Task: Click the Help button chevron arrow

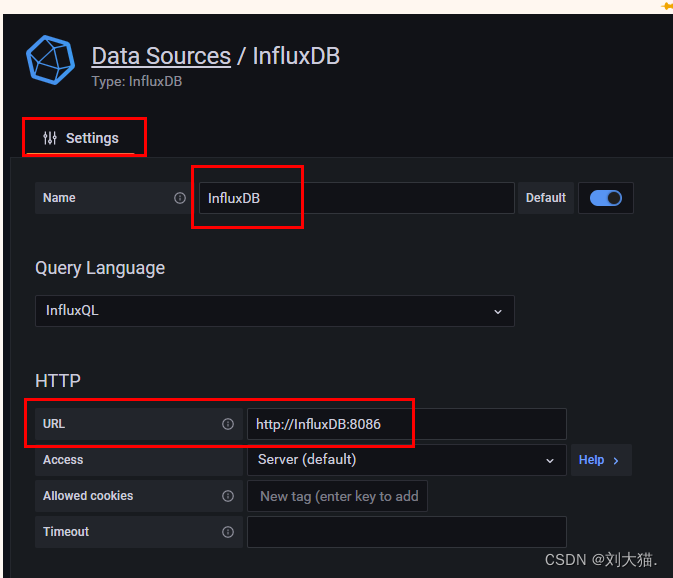Action: point(616,460)
